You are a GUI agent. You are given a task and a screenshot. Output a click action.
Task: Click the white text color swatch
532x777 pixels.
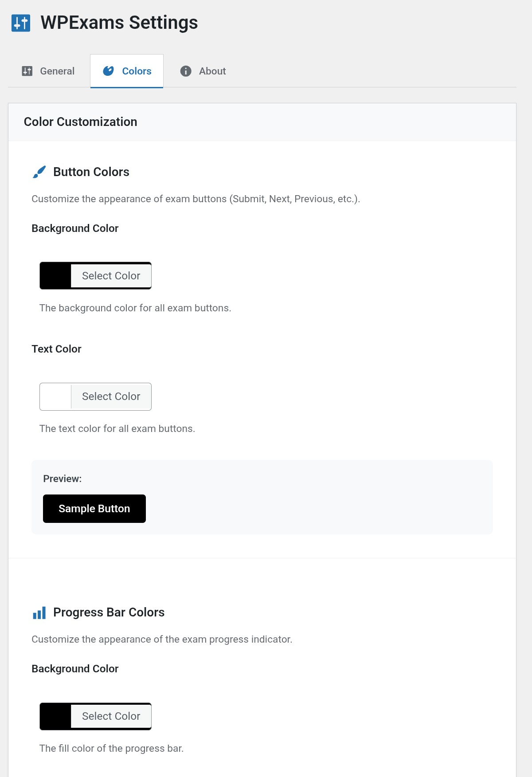[55, 396]
